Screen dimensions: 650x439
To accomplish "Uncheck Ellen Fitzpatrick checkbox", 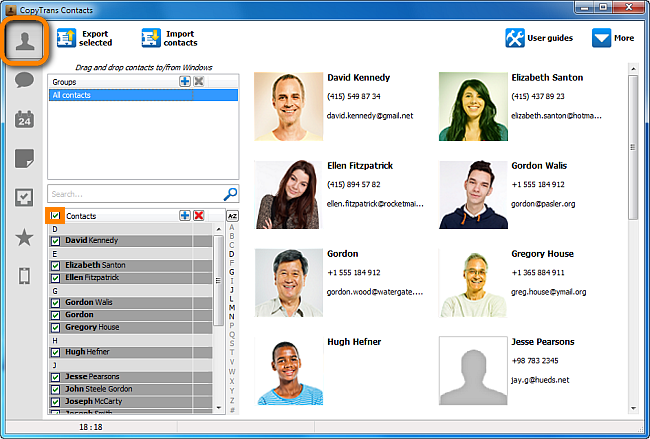I will 56,278.
